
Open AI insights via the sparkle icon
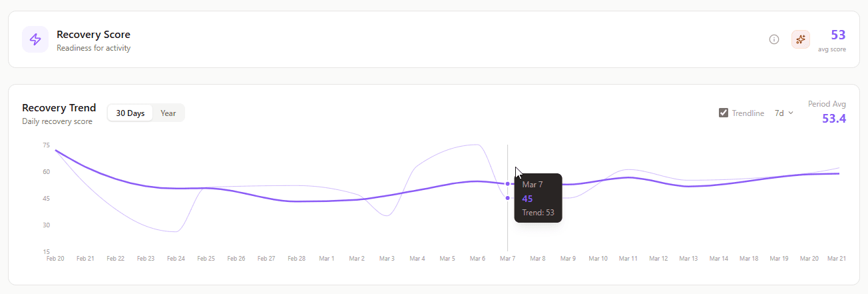tap(801, 39)
